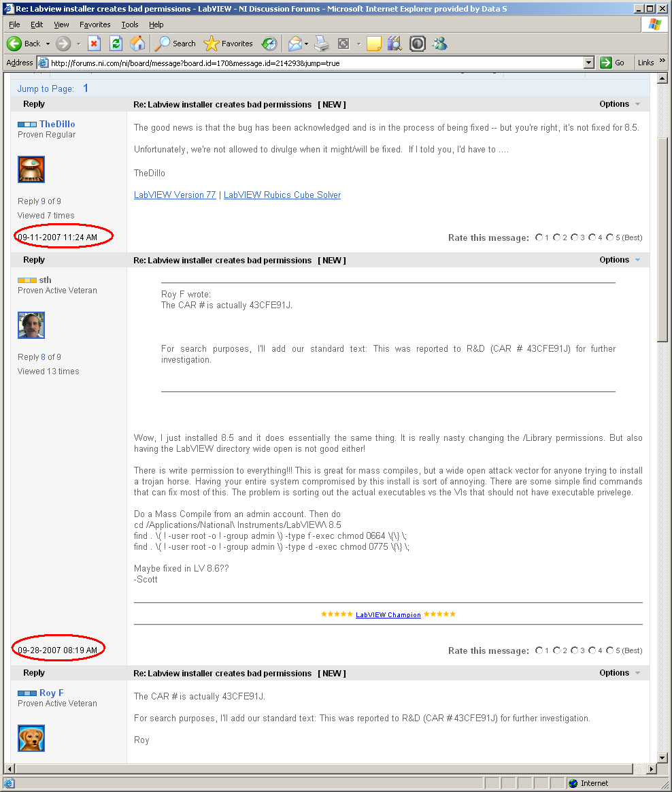Rate sth's message 1
Image resolution: width=672 pixels, height=792 pixels.
tap(539, 650)
